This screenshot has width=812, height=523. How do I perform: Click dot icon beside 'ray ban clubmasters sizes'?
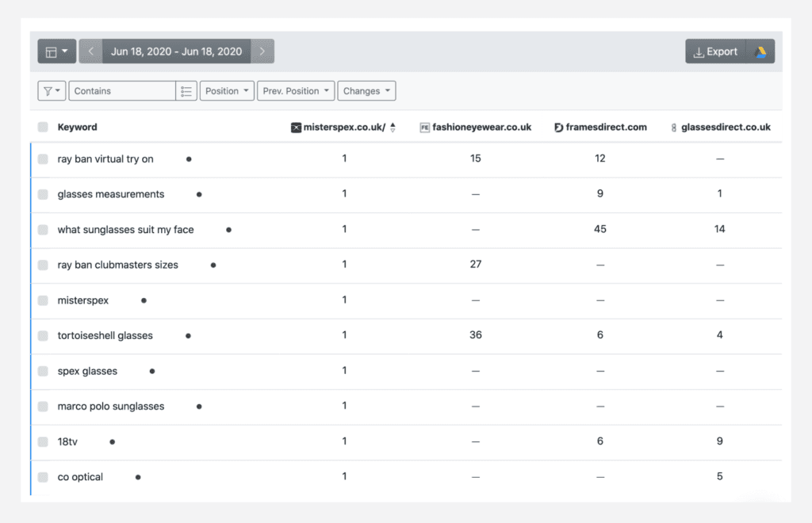[213, 265]
